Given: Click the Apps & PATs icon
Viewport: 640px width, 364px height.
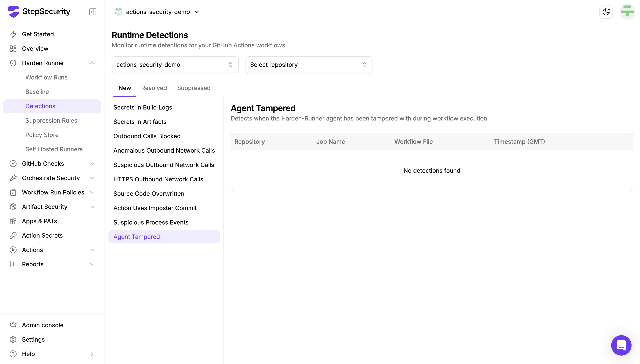Looking at the screenshot, I should [13, 221].
